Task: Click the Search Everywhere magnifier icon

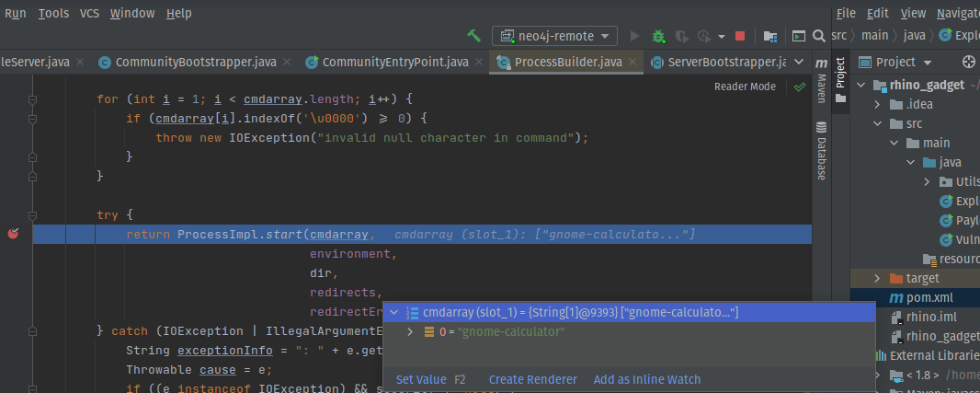Action: pos(818,36)
